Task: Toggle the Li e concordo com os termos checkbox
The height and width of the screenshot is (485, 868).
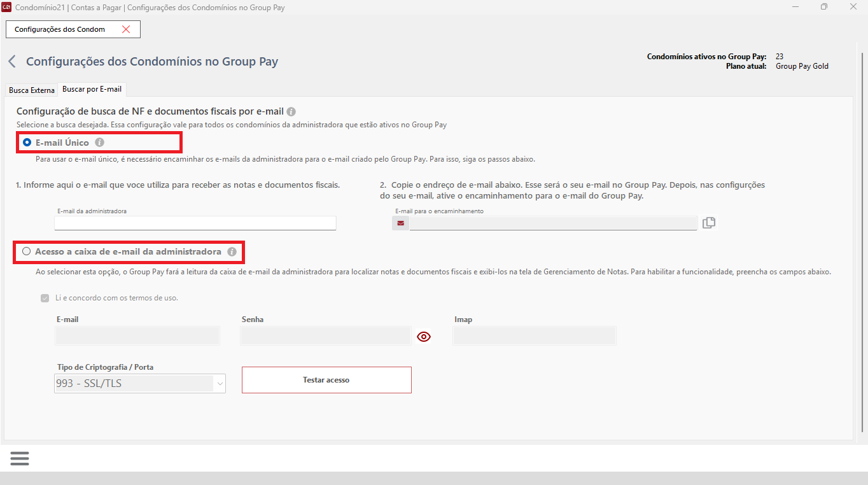Action: [45, 298]
